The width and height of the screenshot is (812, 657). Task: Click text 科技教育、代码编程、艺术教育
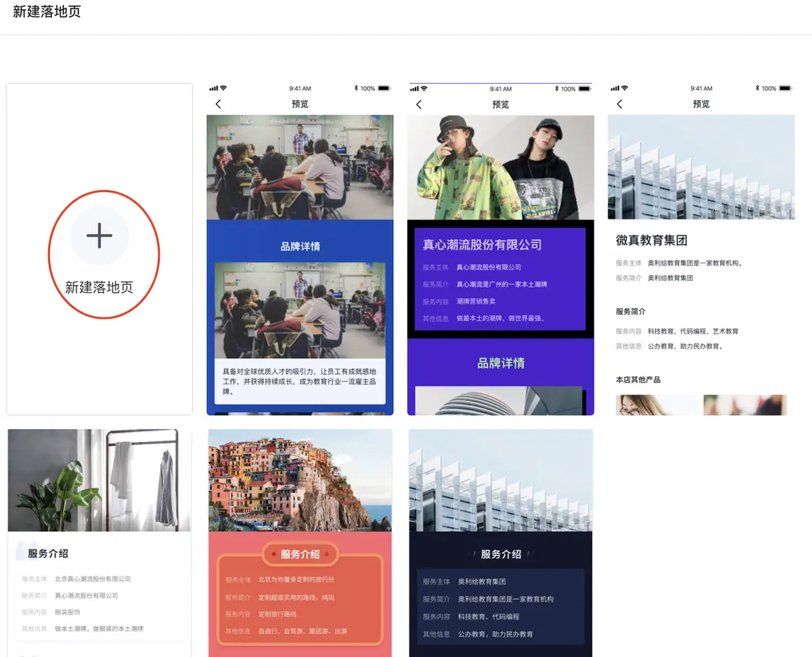point(693,332)
